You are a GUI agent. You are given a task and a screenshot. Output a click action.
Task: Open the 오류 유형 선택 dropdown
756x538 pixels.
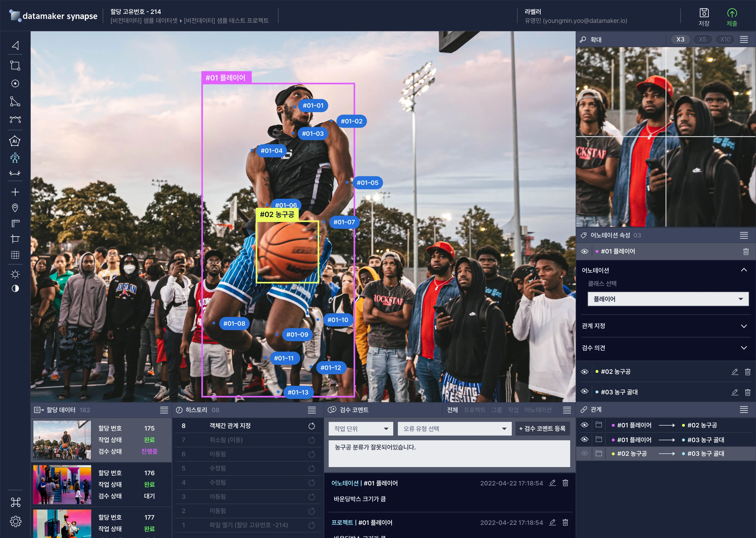(454, 429)
